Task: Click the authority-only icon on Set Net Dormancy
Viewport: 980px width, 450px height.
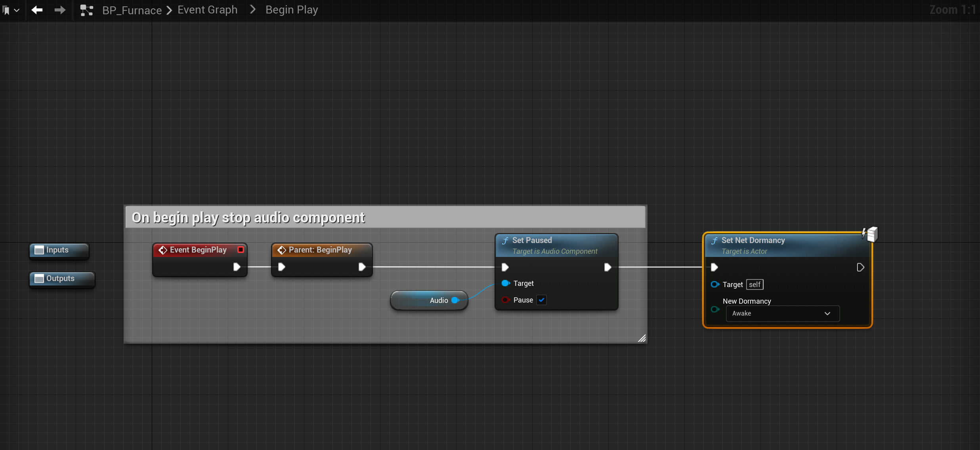Action: tap(870, 234)
